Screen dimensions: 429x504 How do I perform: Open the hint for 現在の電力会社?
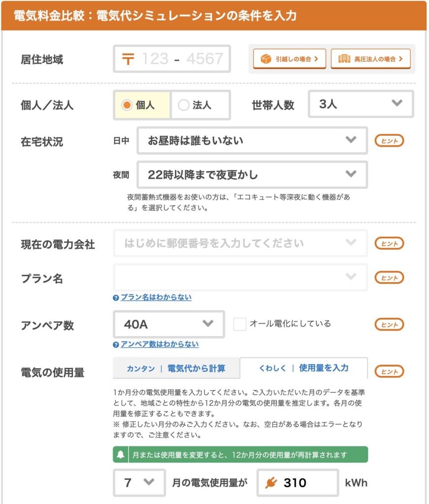389,243
